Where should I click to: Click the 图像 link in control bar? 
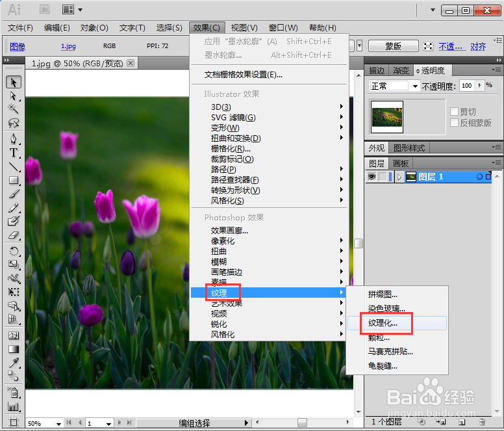click(18, 47)
